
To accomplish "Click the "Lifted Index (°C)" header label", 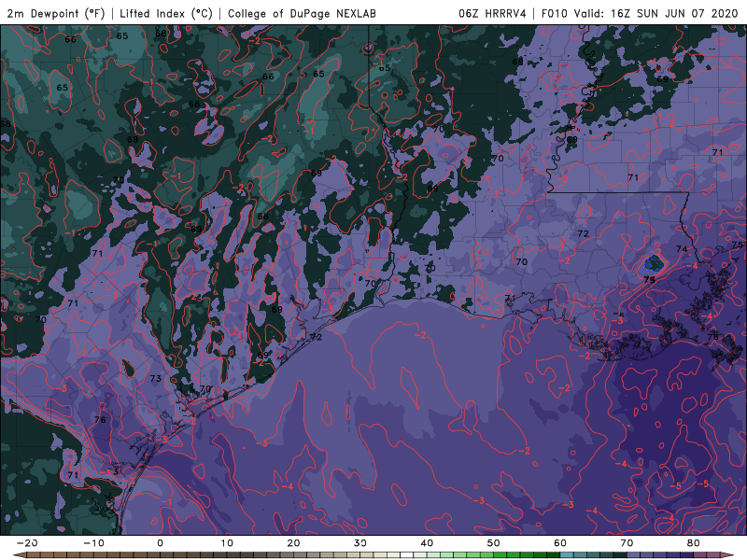I will pos(166,13).
